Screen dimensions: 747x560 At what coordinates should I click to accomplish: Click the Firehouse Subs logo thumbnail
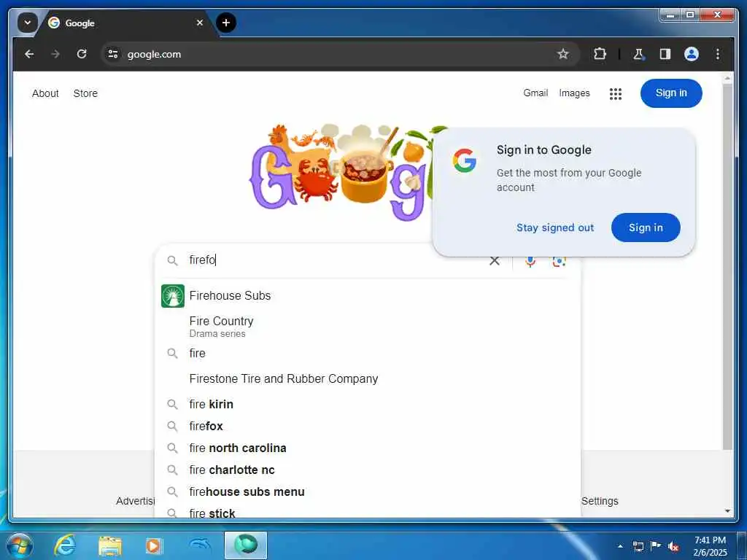pyautogui.click(x=172, y=296)
